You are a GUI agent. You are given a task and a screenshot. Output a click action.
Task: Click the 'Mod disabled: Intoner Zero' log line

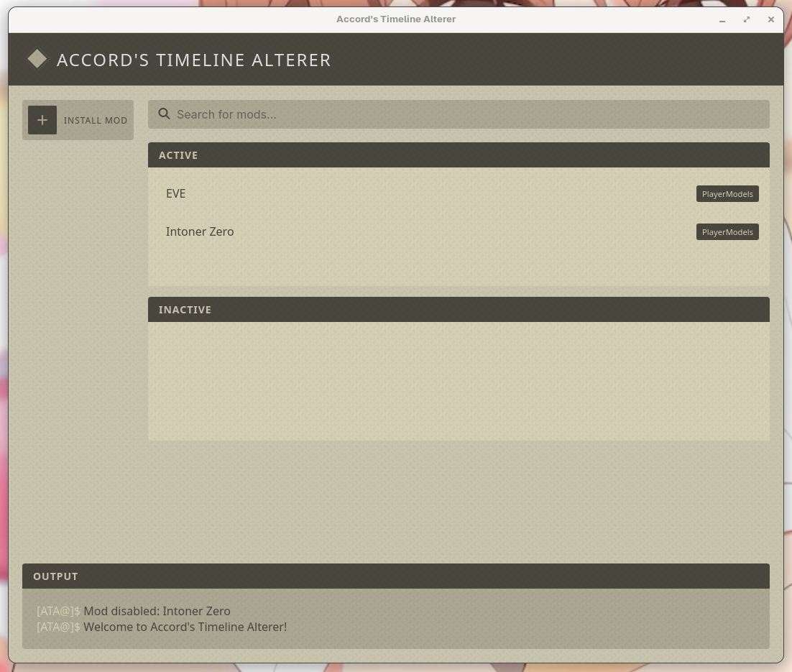point(134,611)
